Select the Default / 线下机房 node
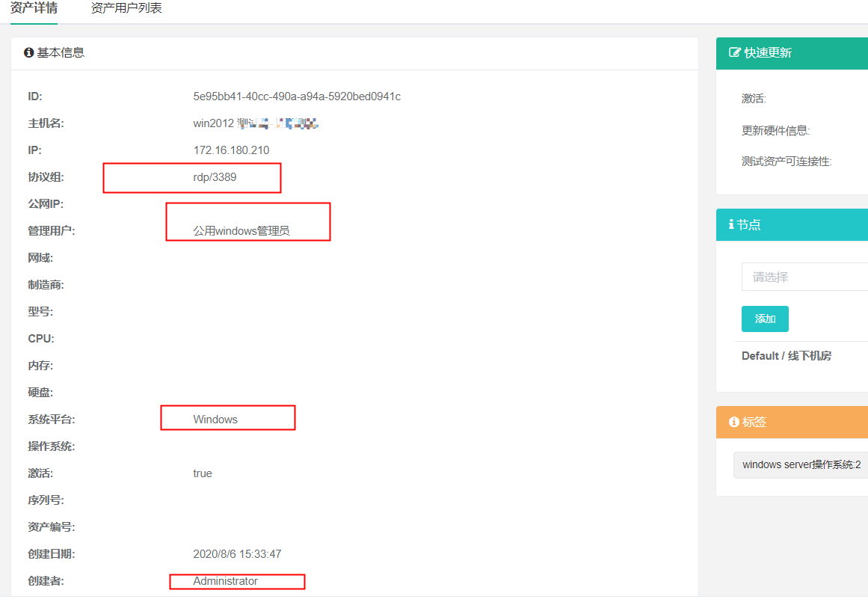Screen dimensions: 868x608 tap(785, 355)
